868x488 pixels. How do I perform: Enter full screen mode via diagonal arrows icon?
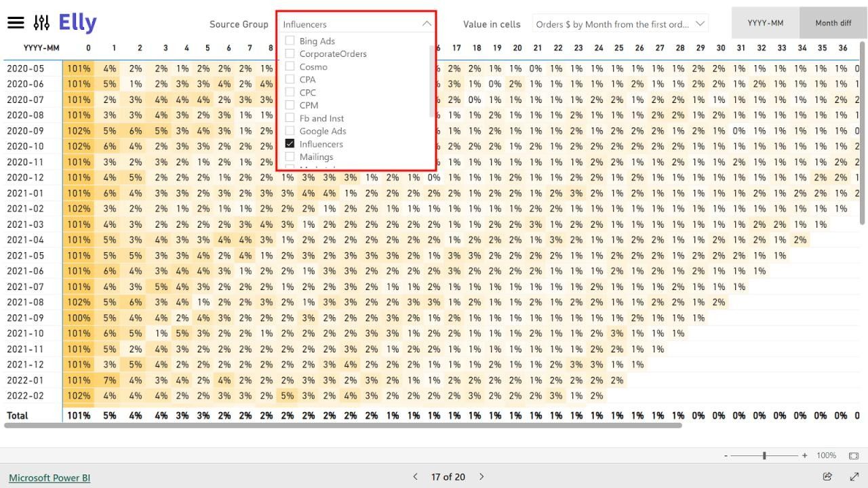click(854, 476)
